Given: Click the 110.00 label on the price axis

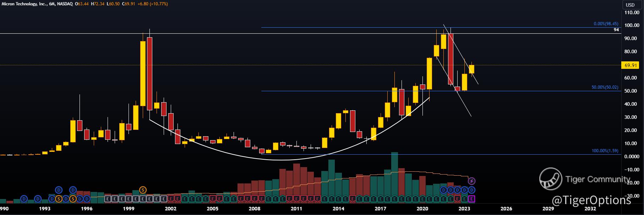Looking at the screenshot, I should (632, 12).
